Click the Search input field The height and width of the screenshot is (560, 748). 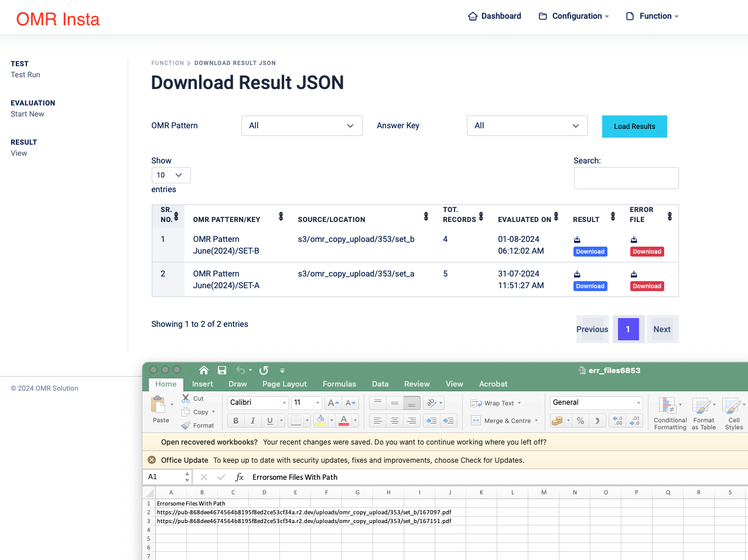[x=626, y=178]
